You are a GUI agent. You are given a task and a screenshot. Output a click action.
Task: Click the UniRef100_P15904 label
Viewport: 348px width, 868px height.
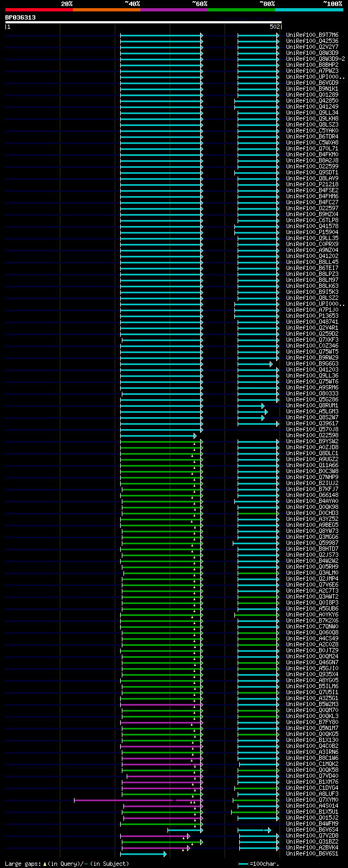312,232
